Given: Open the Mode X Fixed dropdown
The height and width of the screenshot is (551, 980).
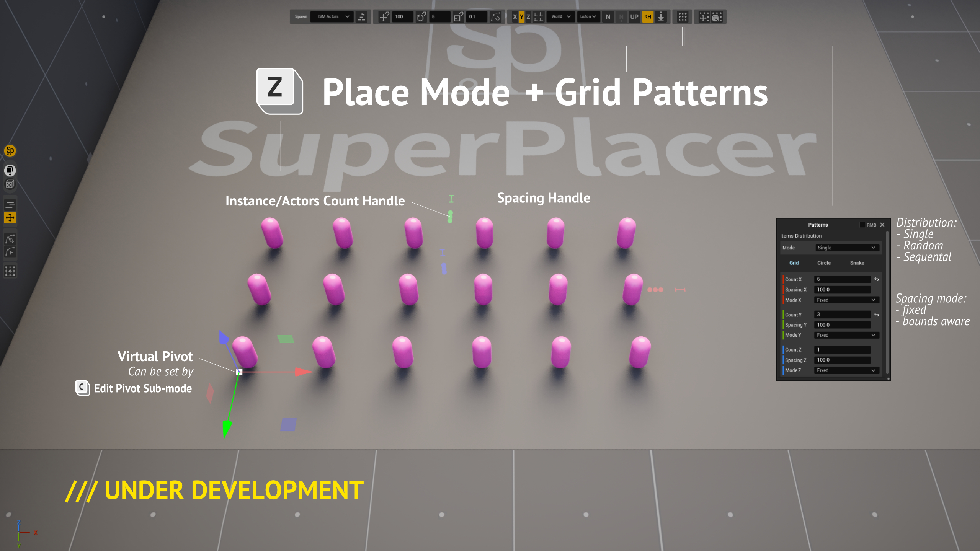Looking at the screenshot, I should pyautogui.click(x=847, y=300).
